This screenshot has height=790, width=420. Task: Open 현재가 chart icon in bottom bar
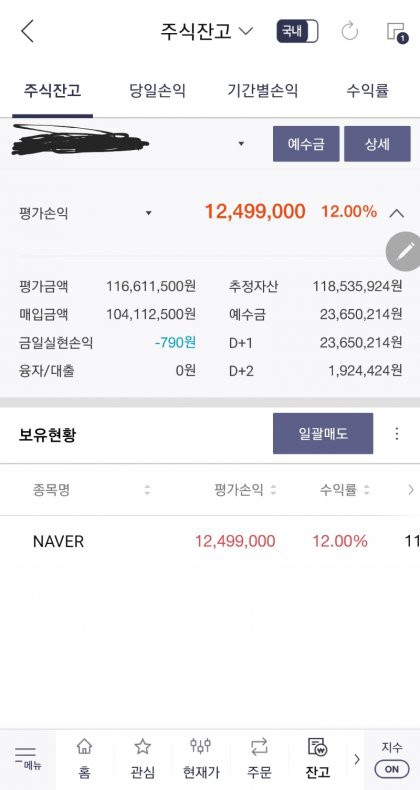click(201, 759)
